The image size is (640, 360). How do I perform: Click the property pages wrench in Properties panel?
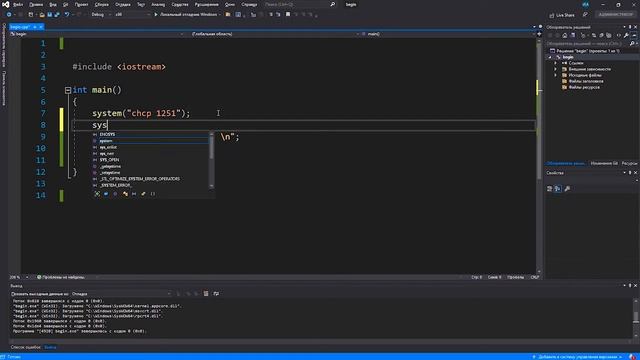click(x=567, y=189)
